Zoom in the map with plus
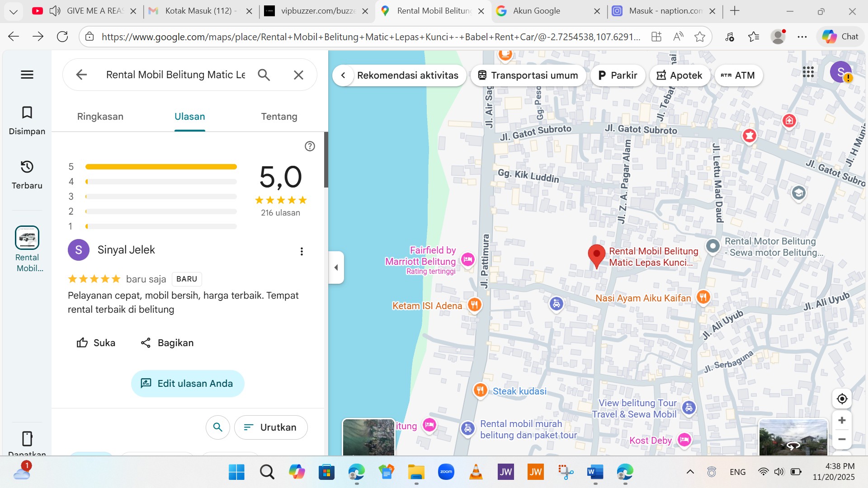 click(842, 421)
